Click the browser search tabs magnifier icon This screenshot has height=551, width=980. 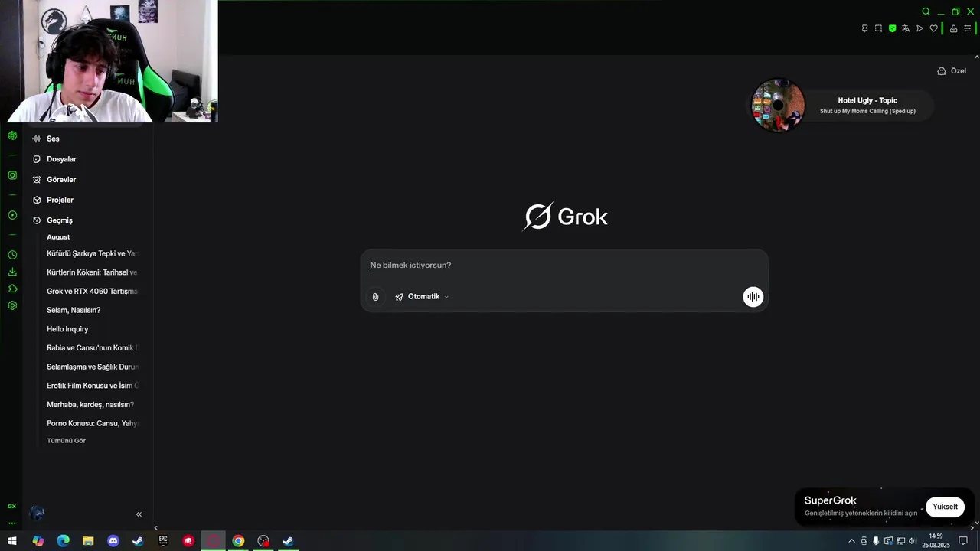click(x=926, y=11)
